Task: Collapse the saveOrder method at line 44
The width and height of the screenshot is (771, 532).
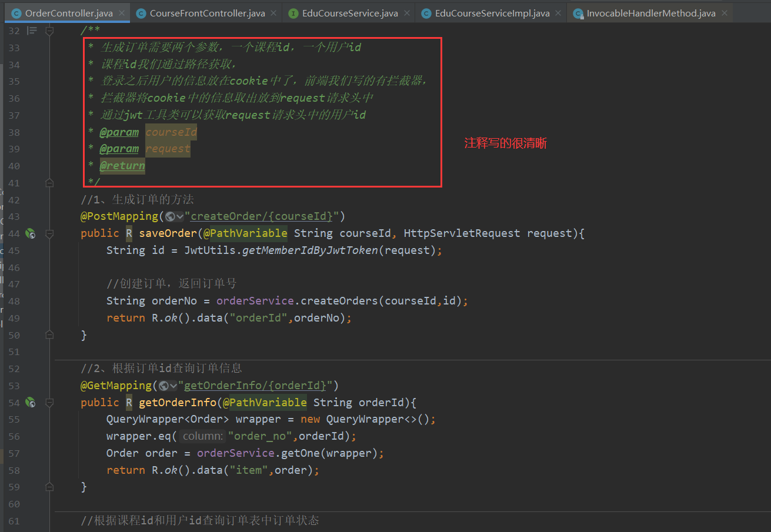Action: tap(49, 234)
